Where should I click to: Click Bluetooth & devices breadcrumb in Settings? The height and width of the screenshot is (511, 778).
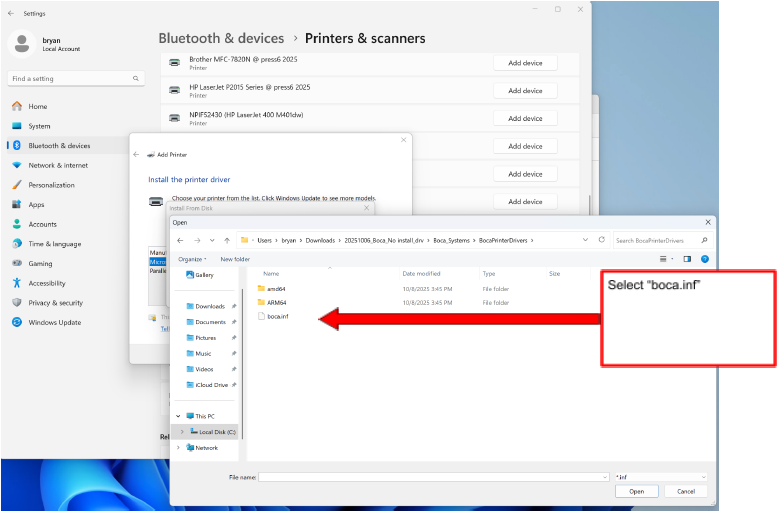click(221, 38)
